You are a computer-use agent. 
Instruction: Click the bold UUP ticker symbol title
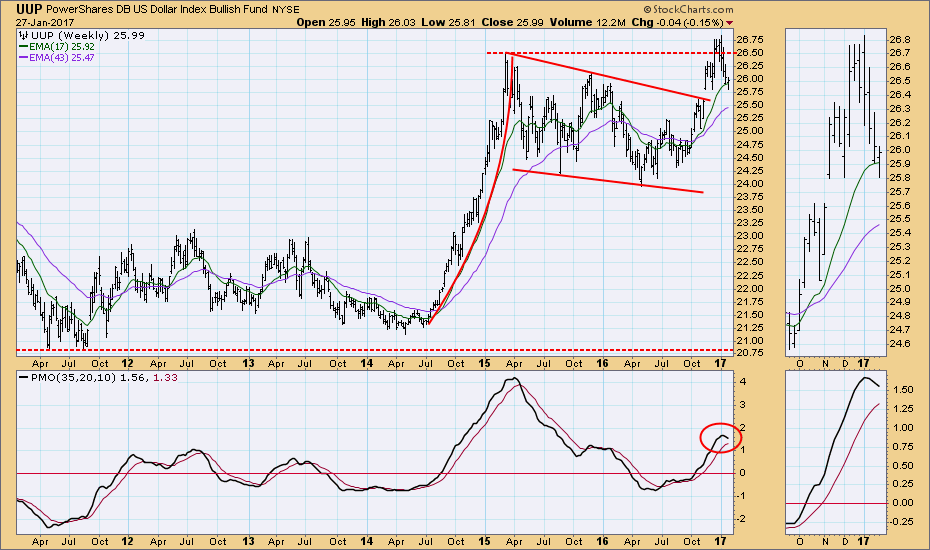28,9
